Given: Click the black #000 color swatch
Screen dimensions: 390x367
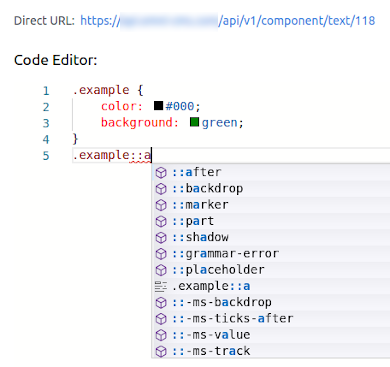Looking at the screenshot, I should tap(158, 106).
